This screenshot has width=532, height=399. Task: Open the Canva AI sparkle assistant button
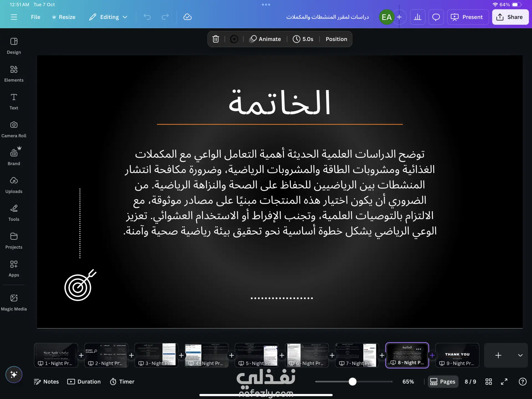click(x=14, y=375)
